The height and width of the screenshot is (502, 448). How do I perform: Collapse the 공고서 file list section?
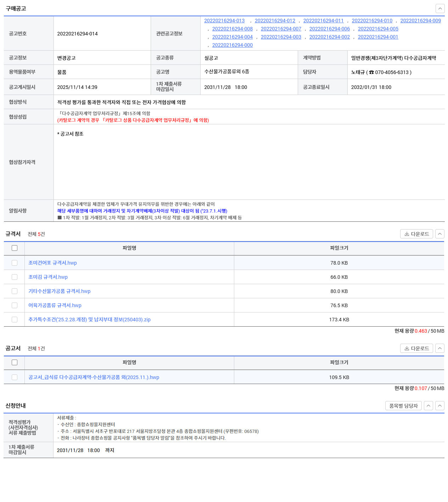(x=439, y=348)
